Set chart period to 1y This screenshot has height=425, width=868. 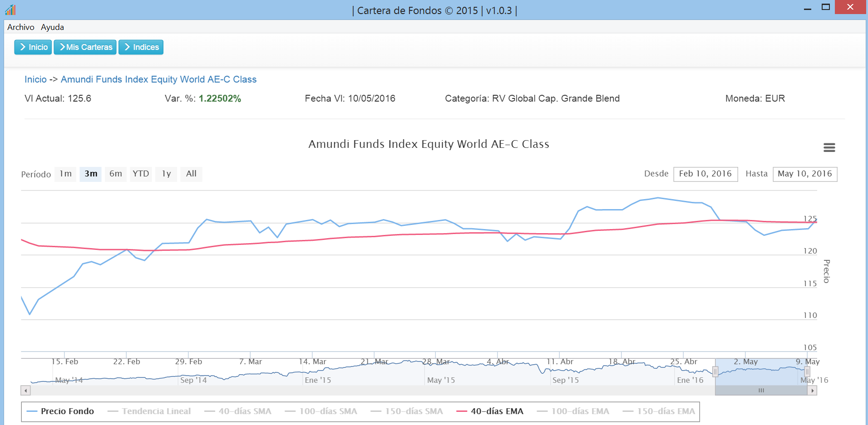(167, 174)
